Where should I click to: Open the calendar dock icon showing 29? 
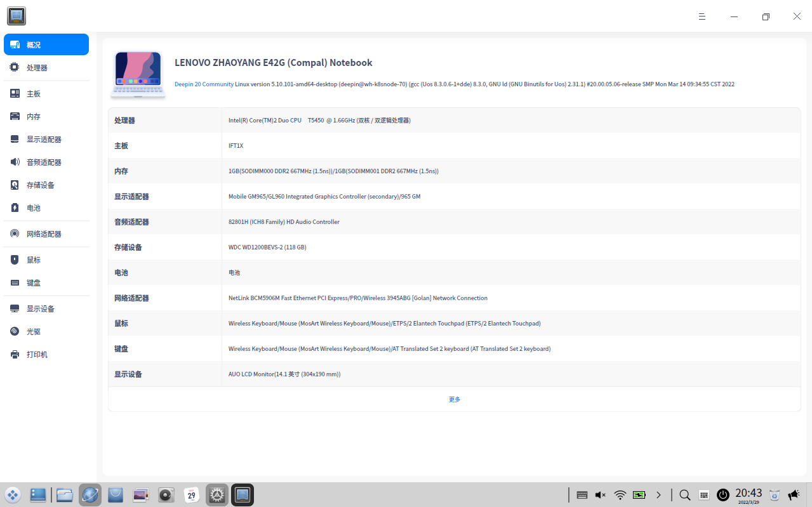coord(192,495)
